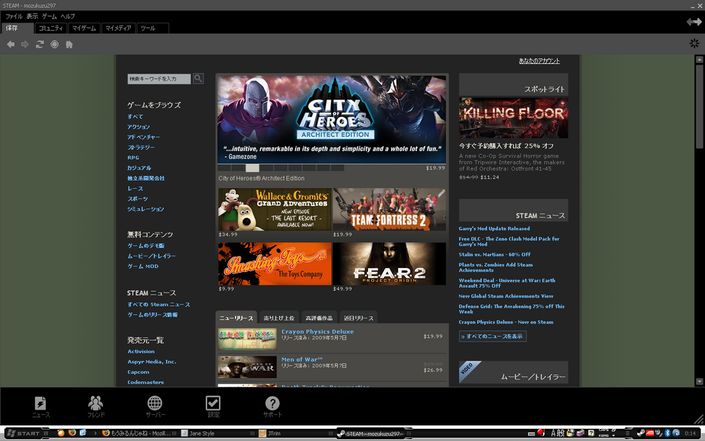Browse the RPG genre link
This screenshot has width=705, height=441.
133,158
